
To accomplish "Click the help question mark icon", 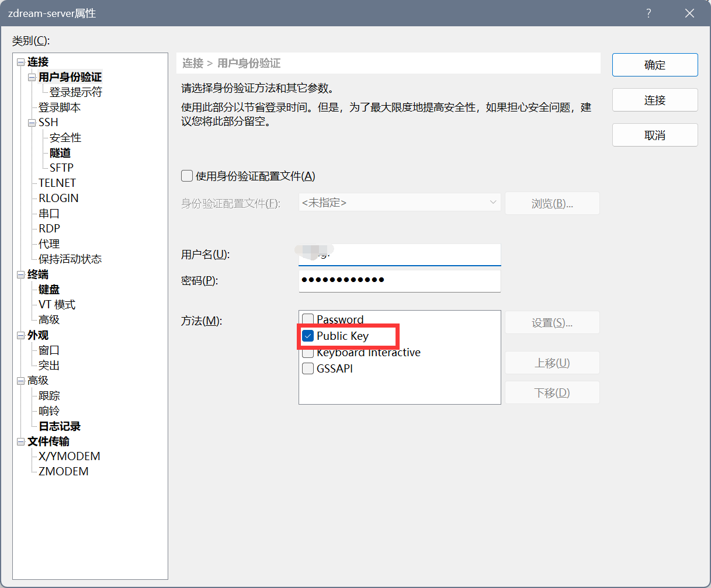I will coord(648,13).
